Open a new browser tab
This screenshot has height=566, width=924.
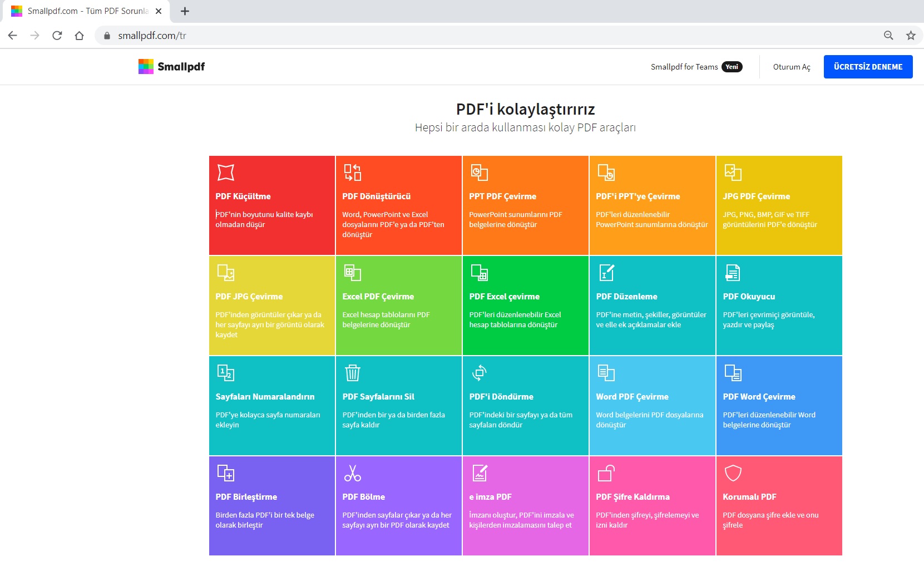point(185,11)
